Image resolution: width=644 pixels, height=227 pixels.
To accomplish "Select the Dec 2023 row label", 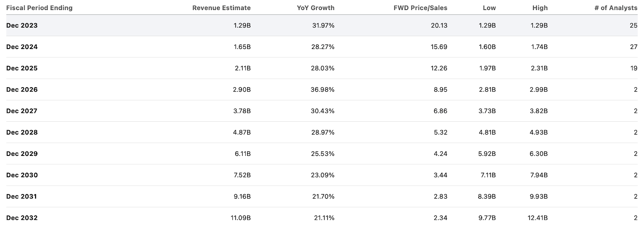I will coord(22,25).
